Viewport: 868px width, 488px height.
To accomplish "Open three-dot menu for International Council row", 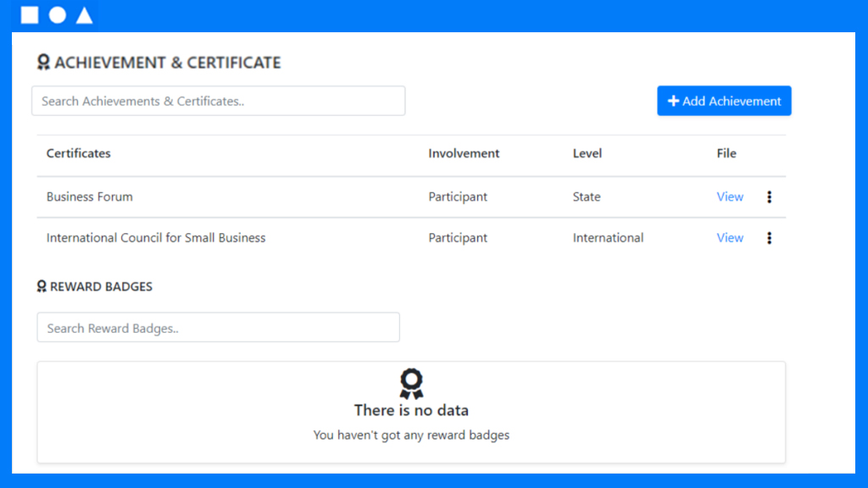I will click(x=769, y=238).
